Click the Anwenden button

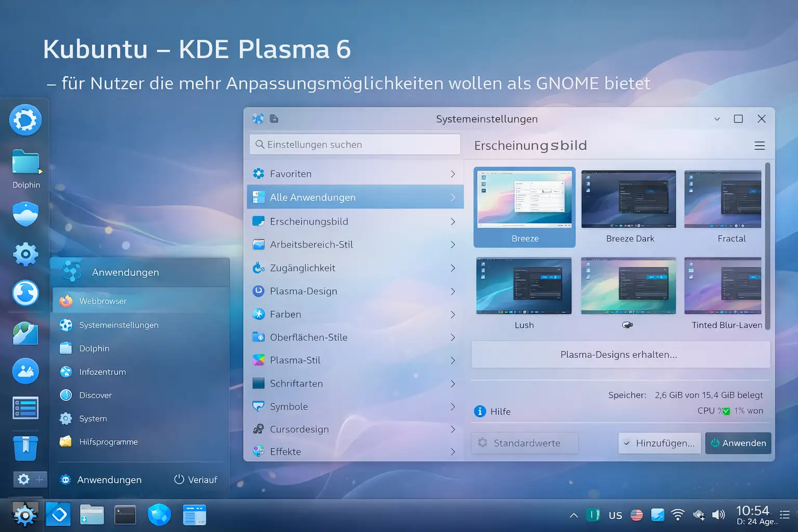click(738, 443)
